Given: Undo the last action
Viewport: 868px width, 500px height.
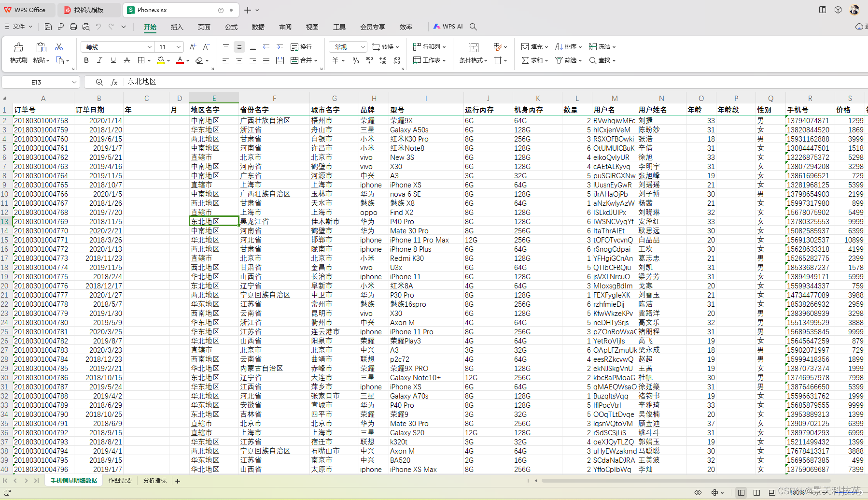Looking at the screenshot, I should [98, 27].
